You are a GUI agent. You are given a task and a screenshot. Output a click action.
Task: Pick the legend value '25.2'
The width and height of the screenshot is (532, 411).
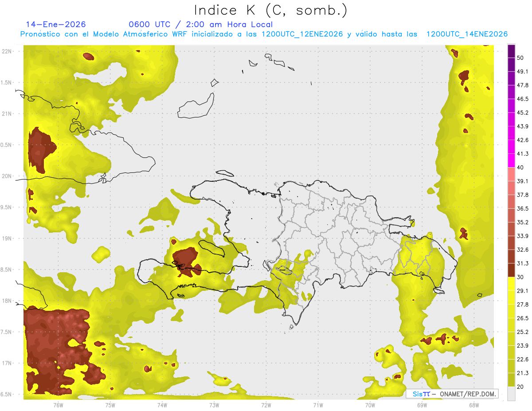coord(523,332)
